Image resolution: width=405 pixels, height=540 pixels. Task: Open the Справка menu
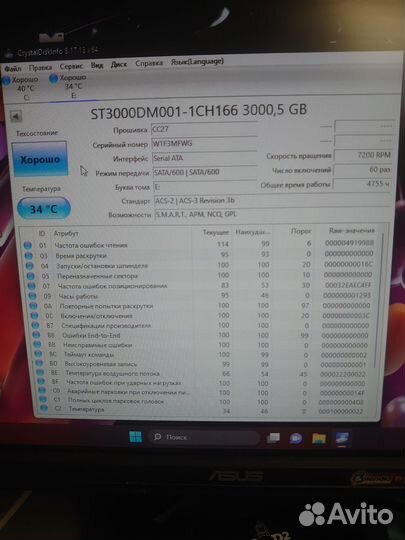click(x=149, y=63)
